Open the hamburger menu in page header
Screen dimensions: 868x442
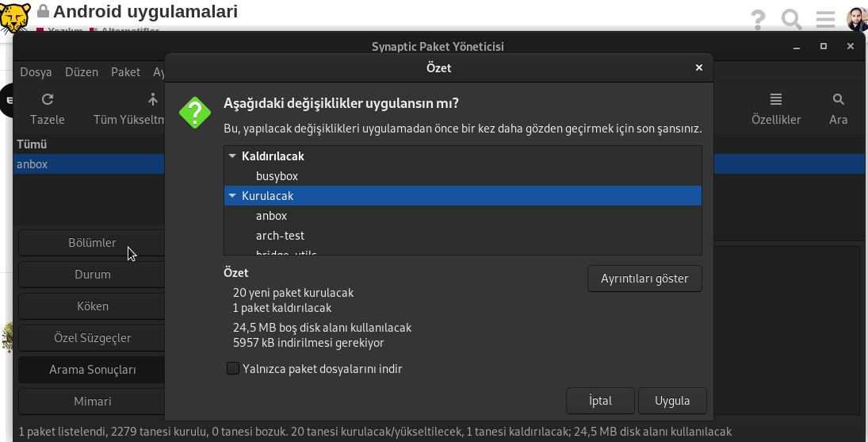click(825, 19)
